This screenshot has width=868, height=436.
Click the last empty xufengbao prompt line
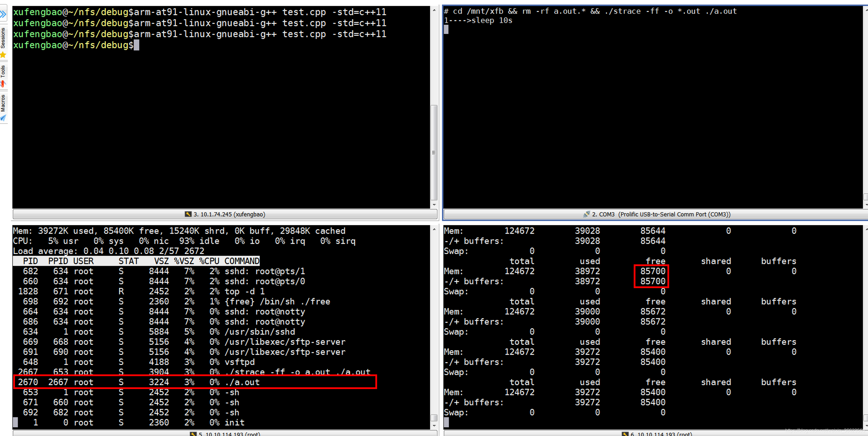pyautogui.click(x=76, y=45)
